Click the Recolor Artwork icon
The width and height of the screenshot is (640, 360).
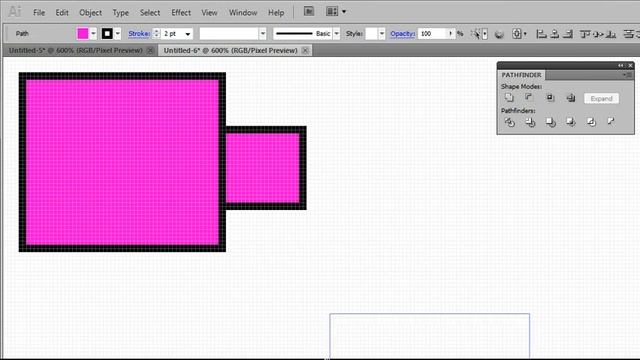499,34
